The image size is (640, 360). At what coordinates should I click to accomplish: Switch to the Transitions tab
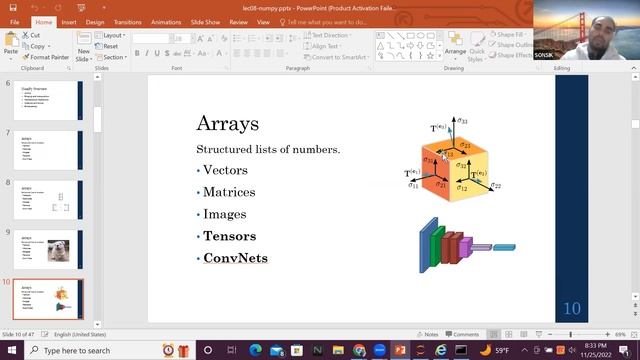[128, 22]
